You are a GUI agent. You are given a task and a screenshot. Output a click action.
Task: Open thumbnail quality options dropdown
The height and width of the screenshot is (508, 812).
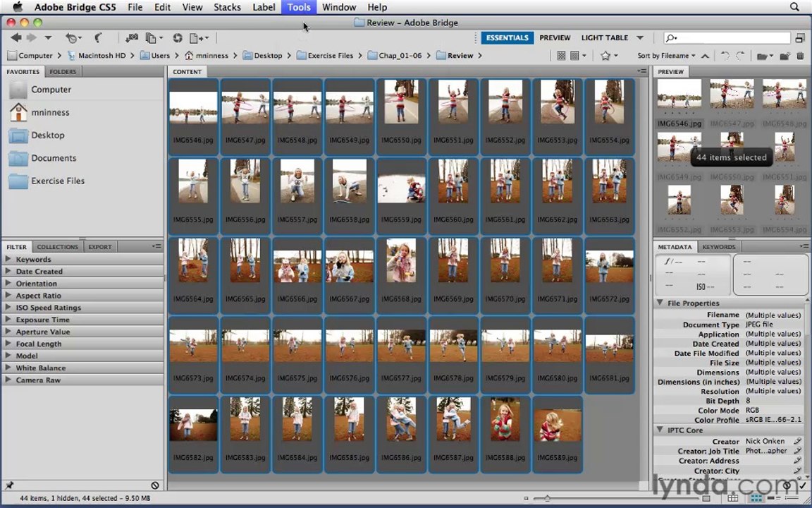point(578,56)
